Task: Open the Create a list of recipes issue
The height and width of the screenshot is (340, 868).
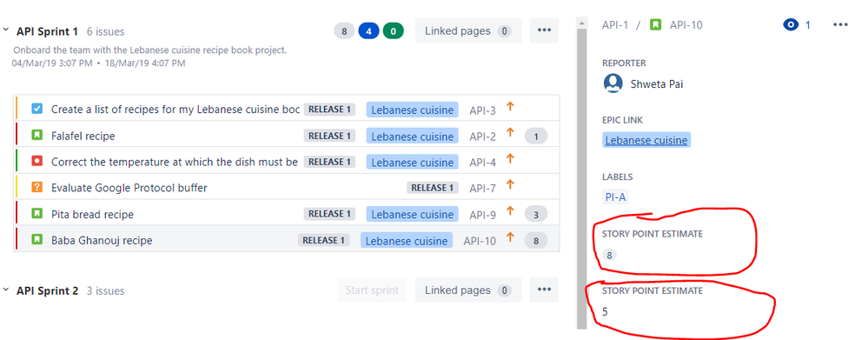Action: click(176, 109)
